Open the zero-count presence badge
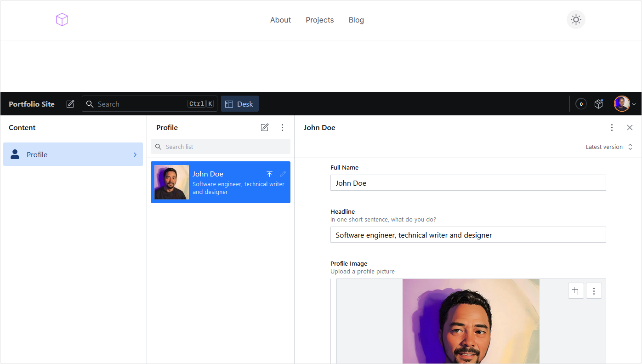Viewport: 642px width, 364px height. [x=581, y=104]
